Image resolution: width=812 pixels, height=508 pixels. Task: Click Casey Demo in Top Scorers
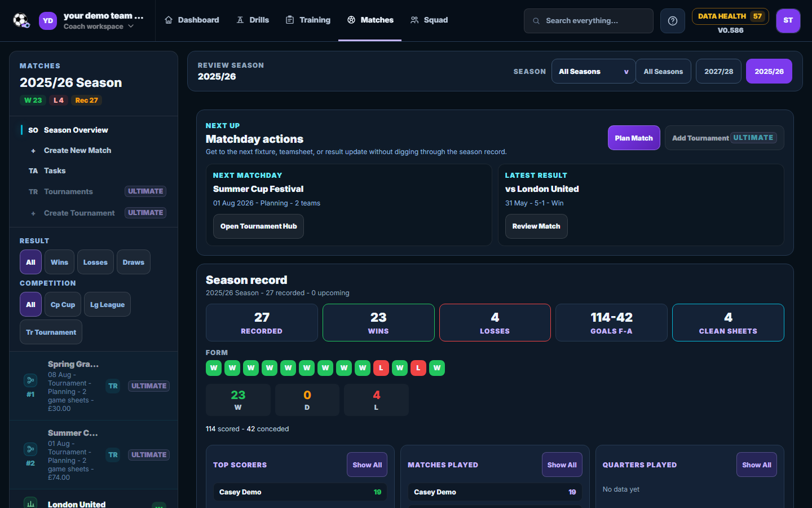pos(301,492)
